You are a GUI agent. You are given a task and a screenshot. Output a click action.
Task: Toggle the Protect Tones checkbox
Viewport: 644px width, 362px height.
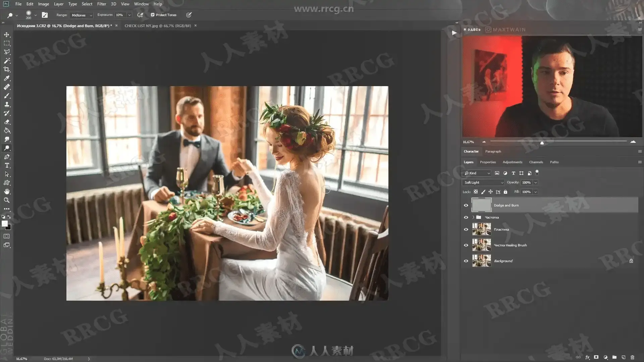[x=153, y=15]
